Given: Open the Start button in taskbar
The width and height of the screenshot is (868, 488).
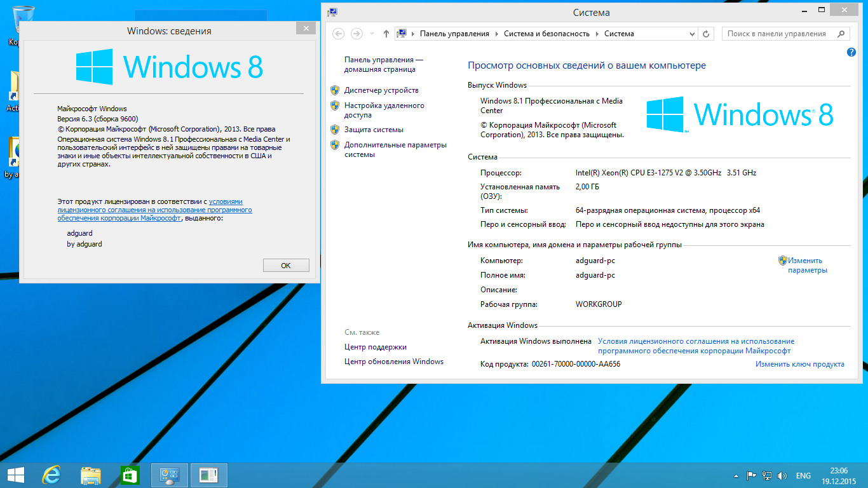Looking at the screenshot, I should click(15, 475).
